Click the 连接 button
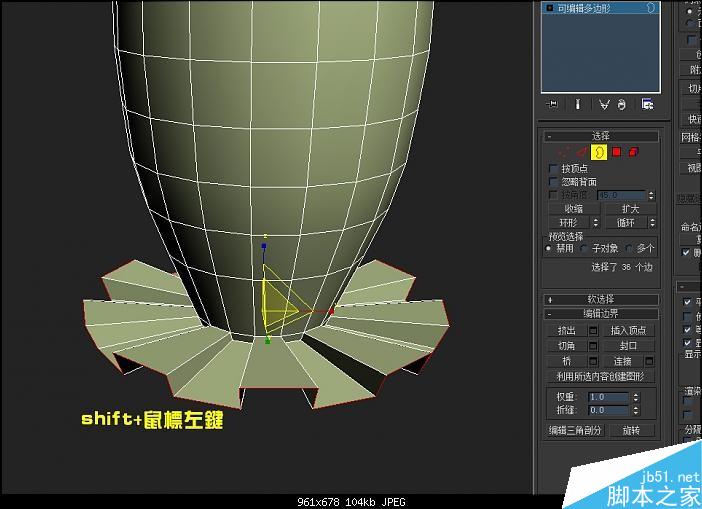Viewport: 702px width, 509px height. pos(622,361)
